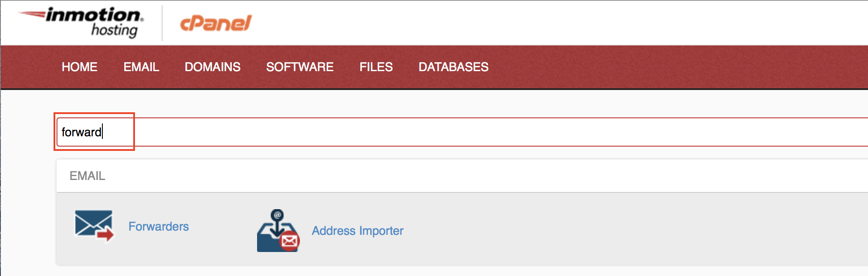Image resolution: width=868 pixels, height=276 pixels.
Task: Click the red arrow on the Forwarders icon
Action: (x=105, y=234)
